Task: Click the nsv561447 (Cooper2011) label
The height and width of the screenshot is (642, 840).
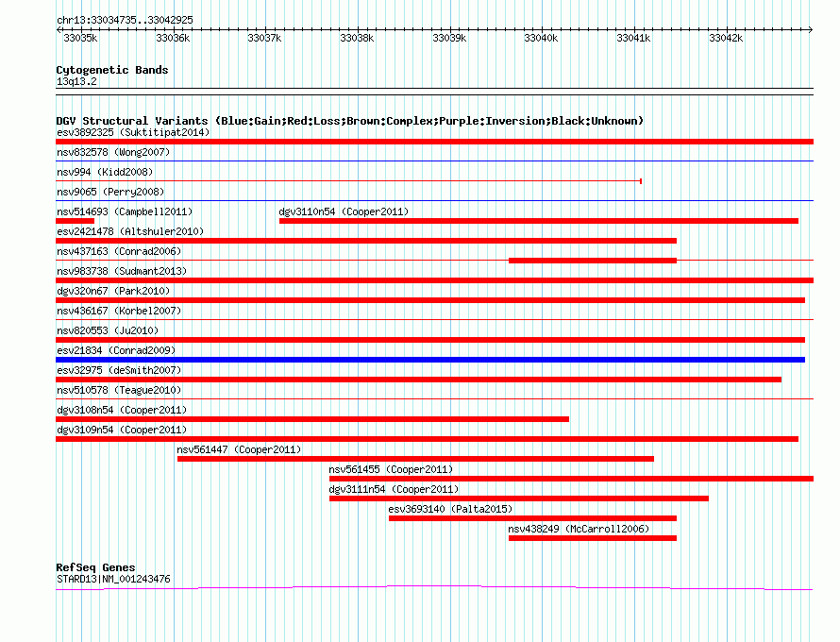Action: pos(239,449)
